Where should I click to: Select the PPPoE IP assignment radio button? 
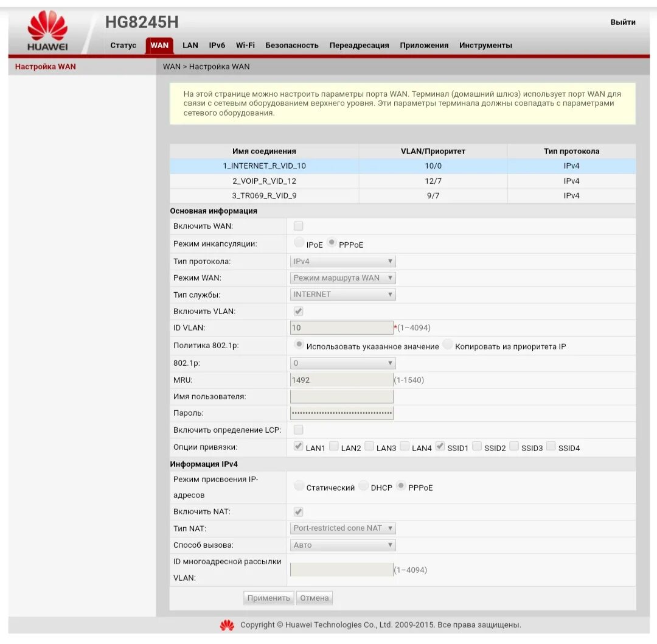401,486
